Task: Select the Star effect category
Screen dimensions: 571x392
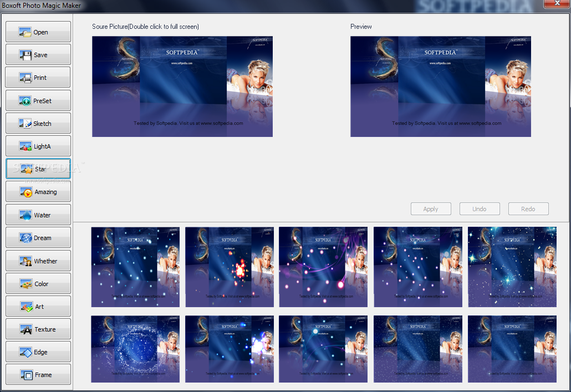Action: pyautogui.click(x=38, y=169)
